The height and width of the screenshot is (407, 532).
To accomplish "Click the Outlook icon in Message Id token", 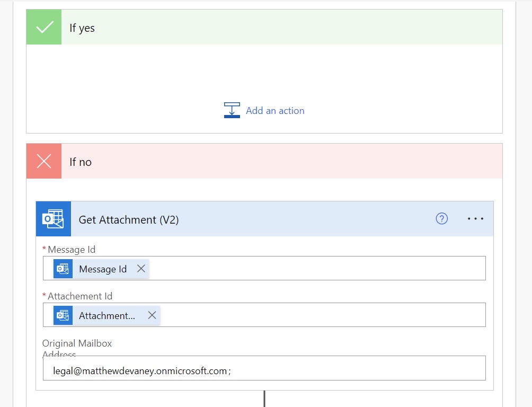I will pyautogui.click(x=63, y=269).
